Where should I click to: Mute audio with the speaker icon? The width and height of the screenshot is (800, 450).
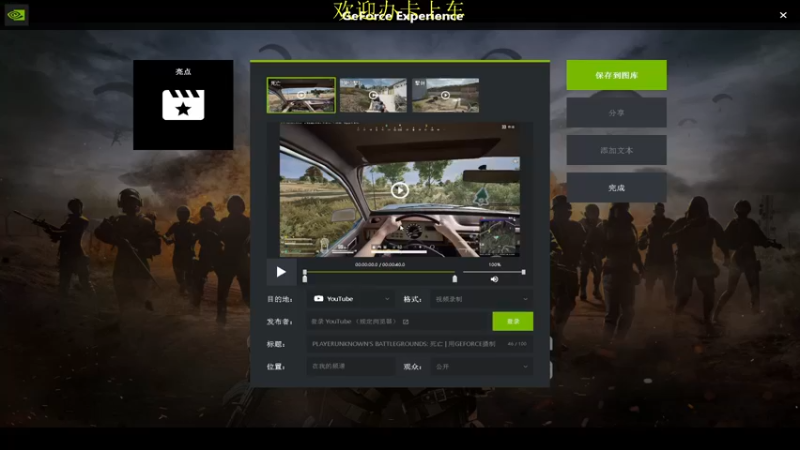click(x=494, y=279)
